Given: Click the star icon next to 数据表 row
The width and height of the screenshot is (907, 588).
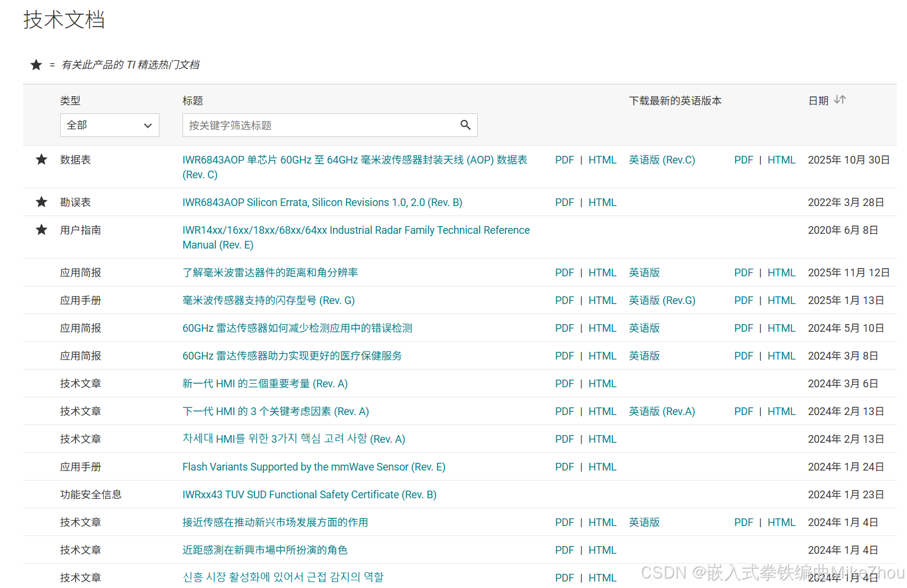Looking at the screenshot, I should pyautogui.click(x=41, y=159).
